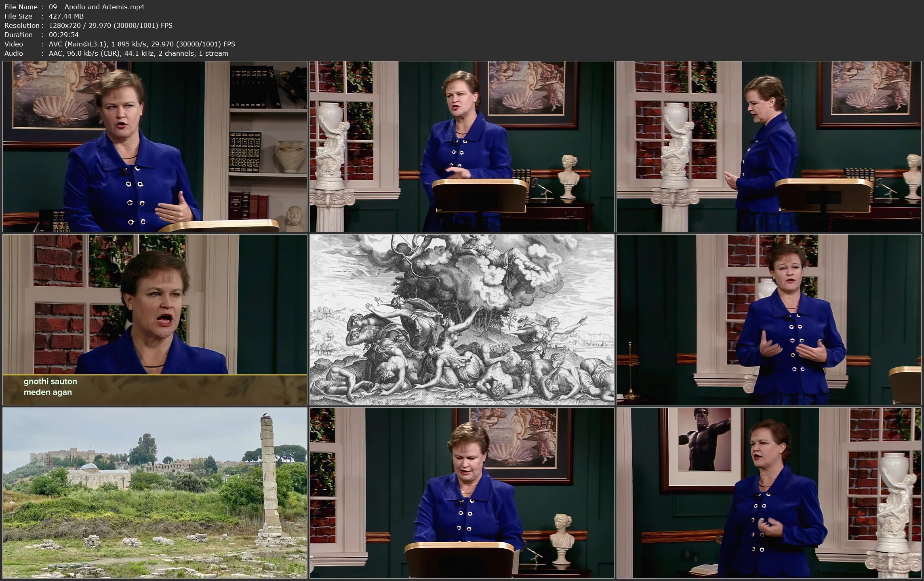Click the Video codec info line
This screenshot has height=581, width=924.
141,44
